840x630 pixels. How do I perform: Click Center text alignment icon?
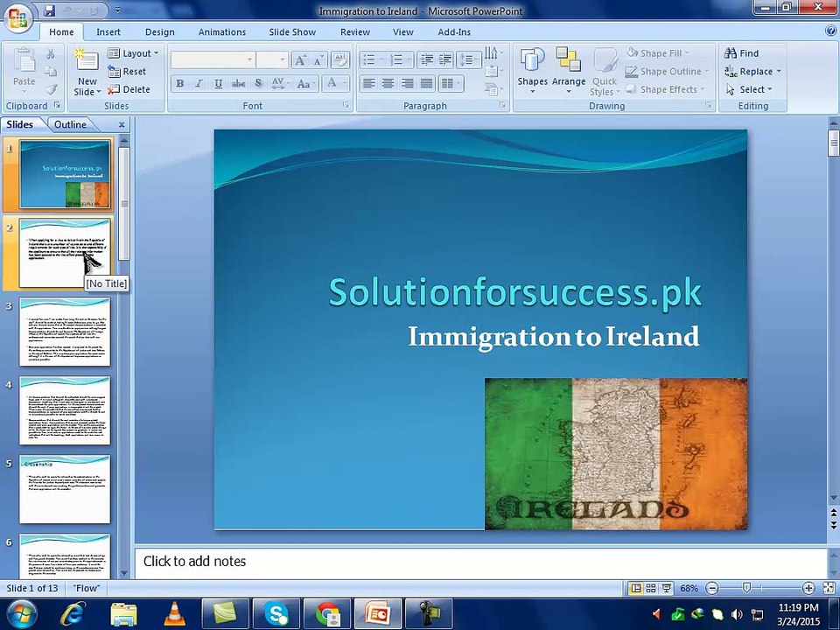[x=388, y=84]
